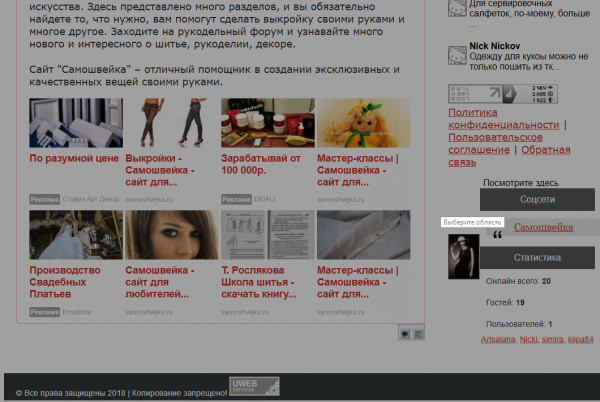The width and height of the screenshot is (600, 402).
Task: Click 'Студия Арт Декор' advertiser text
Action: [x=91, y=199]
